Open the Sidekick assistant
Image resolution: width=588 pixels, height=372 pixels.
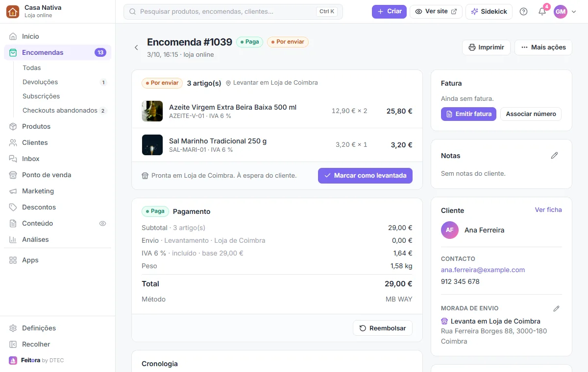click(489, 11)
